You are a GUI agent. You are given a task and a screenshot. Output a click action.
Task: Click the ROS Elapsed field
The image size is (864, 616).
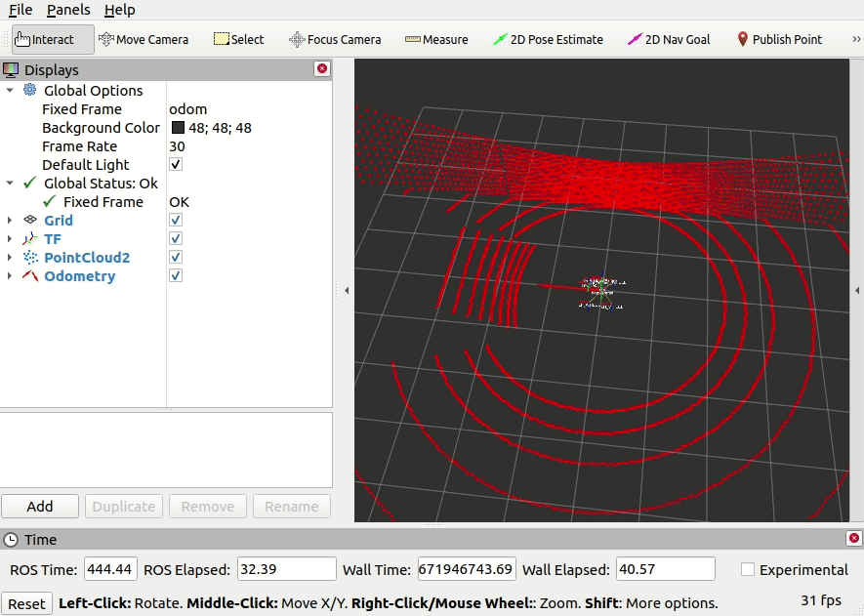pyautogui.click(x=286, y=568)
